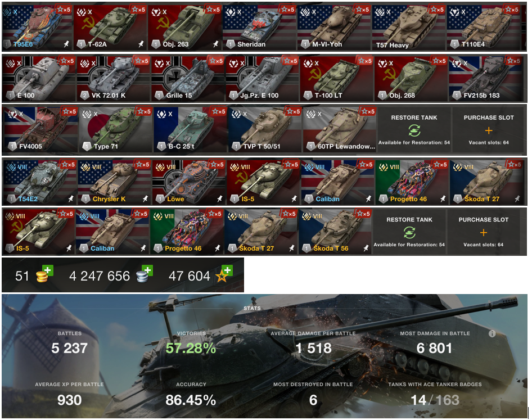Click second Purchase Slot button
Viewport: 532px width, 420px height.
(484, 232)
